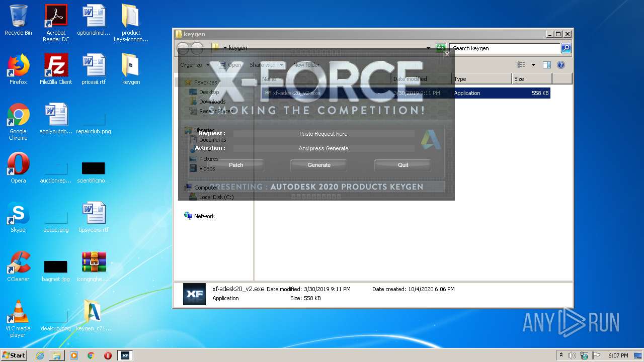The width and height of the screenshot is (644, 362).
Task: Open Opera from the taskbar
Action: (x=108, y=355)
